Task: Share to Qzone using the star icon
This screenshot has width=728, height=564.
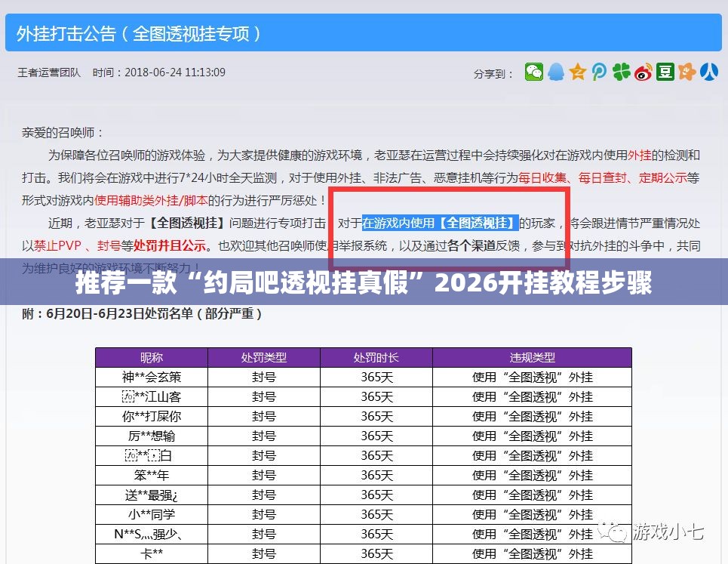Action: (x=578, y=72)
